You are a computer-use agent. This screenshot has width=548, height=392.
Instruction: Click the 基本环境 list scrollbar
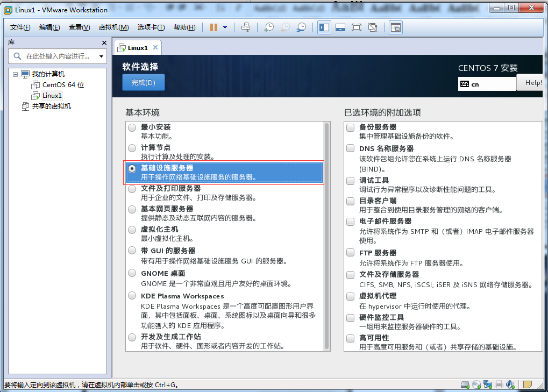point(327,236)
